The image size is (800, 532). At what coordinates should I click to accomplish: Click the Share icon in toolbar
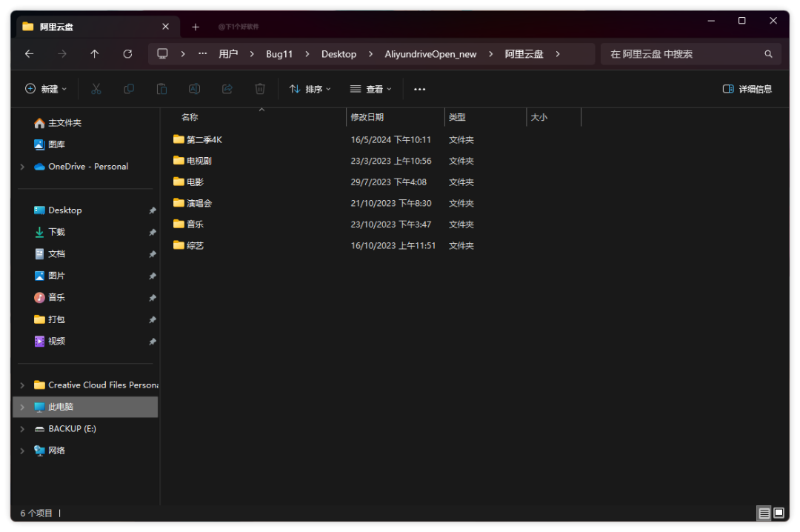click(x=227, y=89)
